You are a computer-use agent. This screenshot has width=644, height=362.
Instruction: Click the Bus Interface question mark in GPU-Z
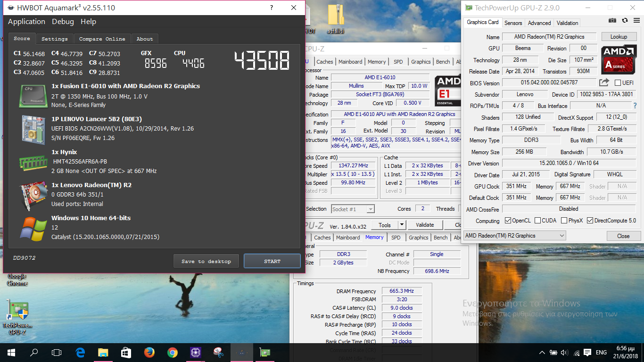point(635,106)
